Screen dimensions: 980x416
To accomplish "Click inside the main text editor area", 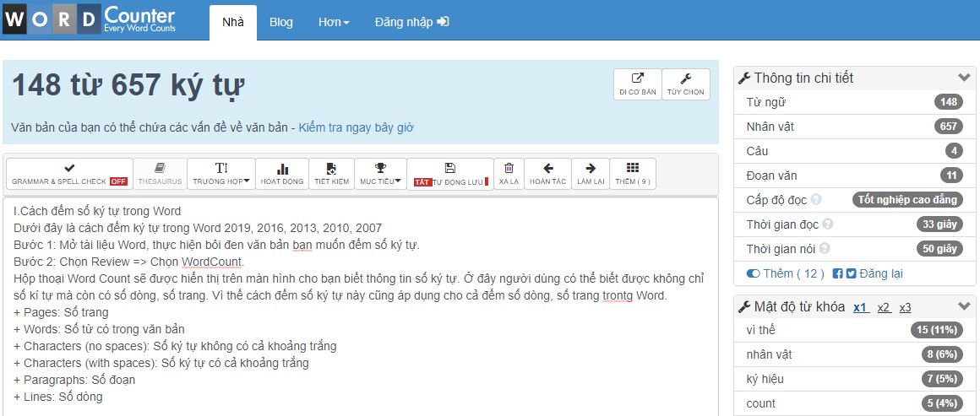I will coord(361,338).
